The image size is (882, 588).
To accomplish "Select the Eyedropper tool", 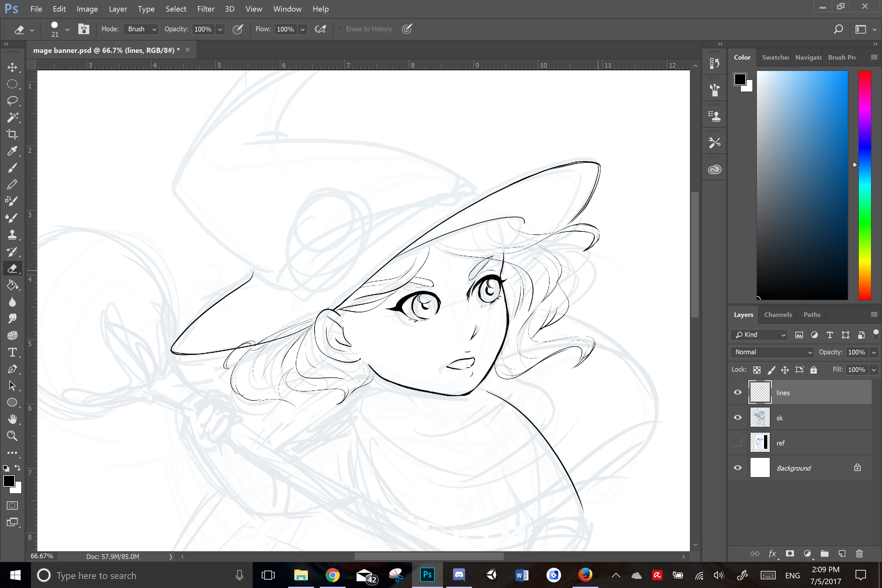I will (x=12, y=151).
